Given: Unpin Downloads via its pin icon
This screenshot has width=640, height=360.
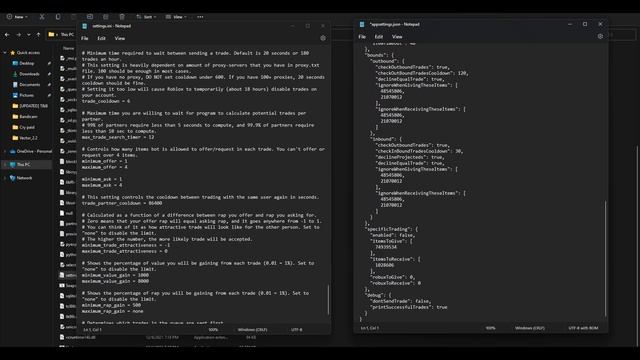Looking at the screenshot, I should click(49, 74).
